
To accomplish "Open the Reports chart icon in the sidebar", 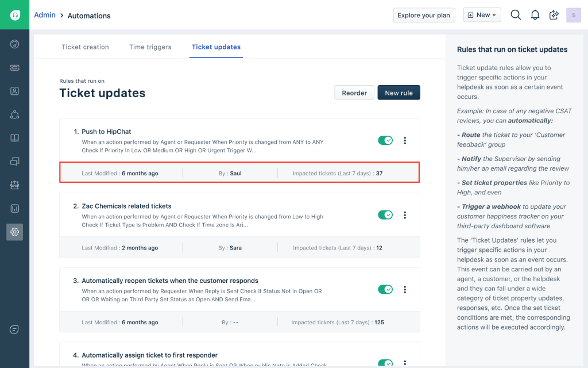I will [15, 208].
